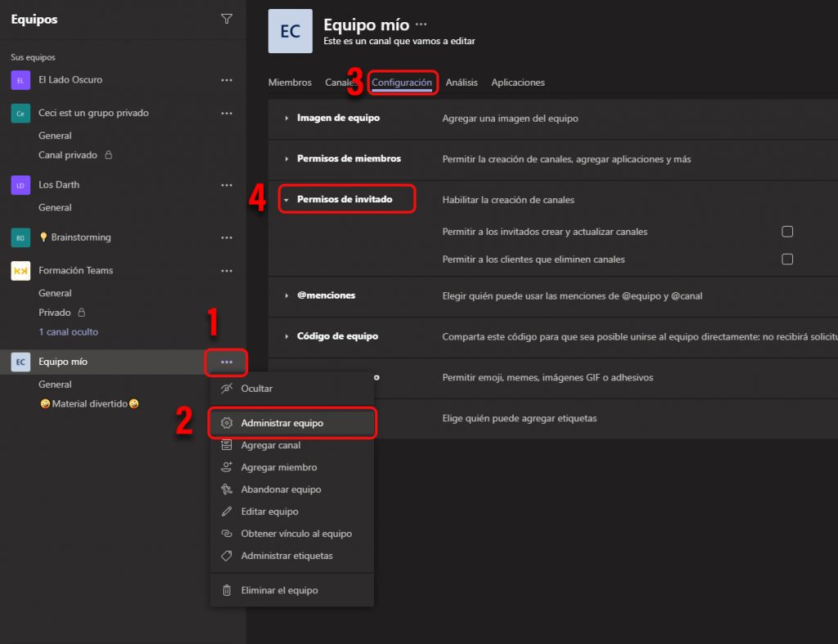This screenshot has height=644, width=838.
Task: Open the ellipsis menu for Los Darth
Action: tap(227, 185)
